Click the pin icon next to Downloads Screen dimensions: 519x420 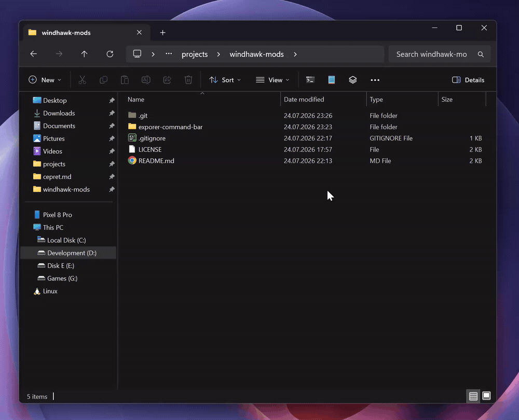pos(112,113)
